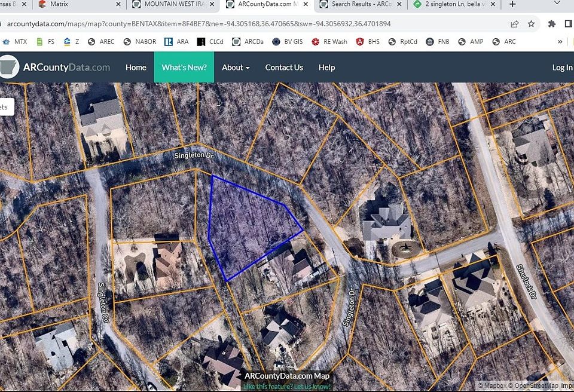Click the Log In link

562,68
